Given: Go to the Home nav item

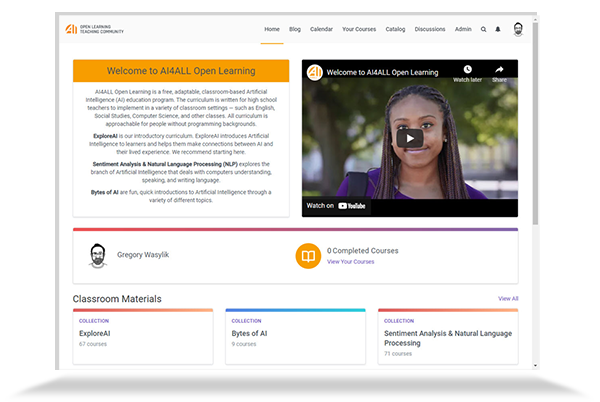Looking at the screenshot, I should click(x=272, y=29).
